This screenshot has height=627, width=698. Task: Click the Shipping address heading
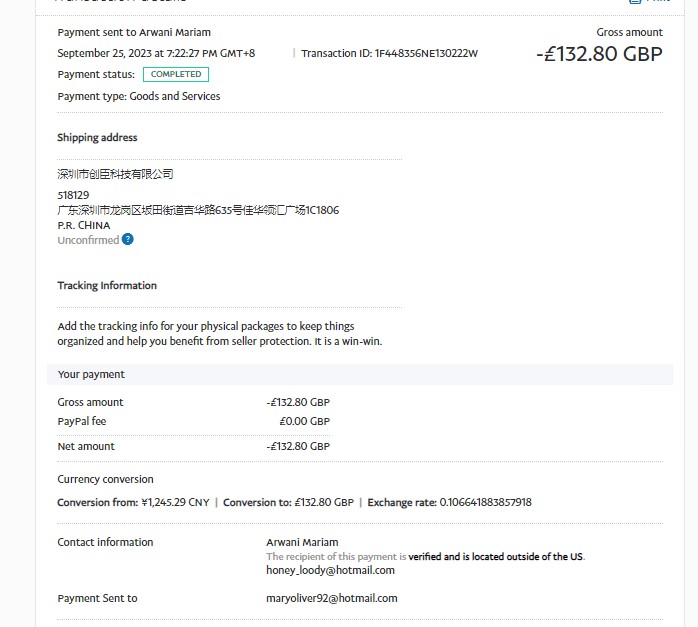97,138
